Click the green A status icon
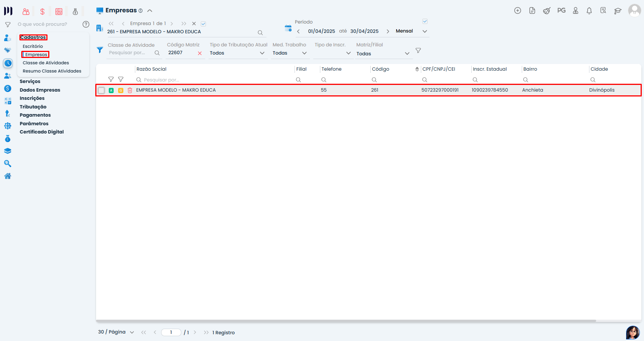644x341 pixels. point(111,90)
